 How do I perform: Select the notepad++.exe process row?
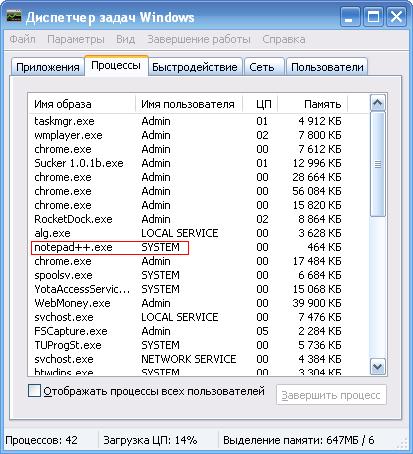pyautogui.click(x=198, y=247)
